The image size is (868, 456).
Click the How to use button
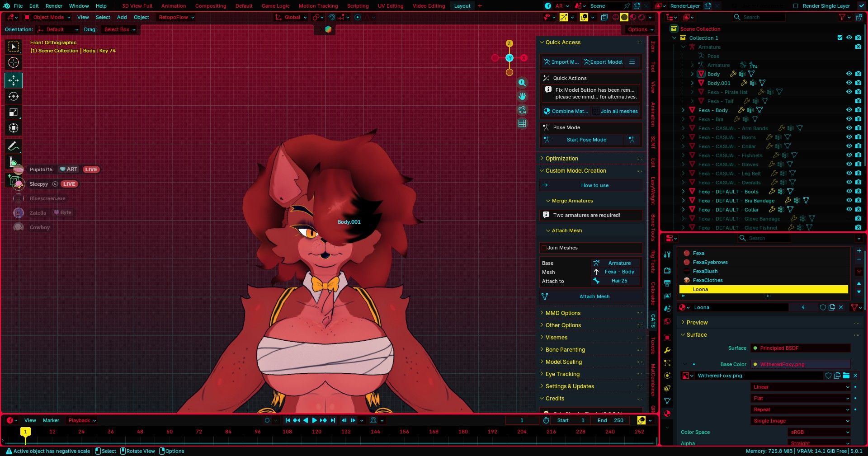[x=591, y=185]
